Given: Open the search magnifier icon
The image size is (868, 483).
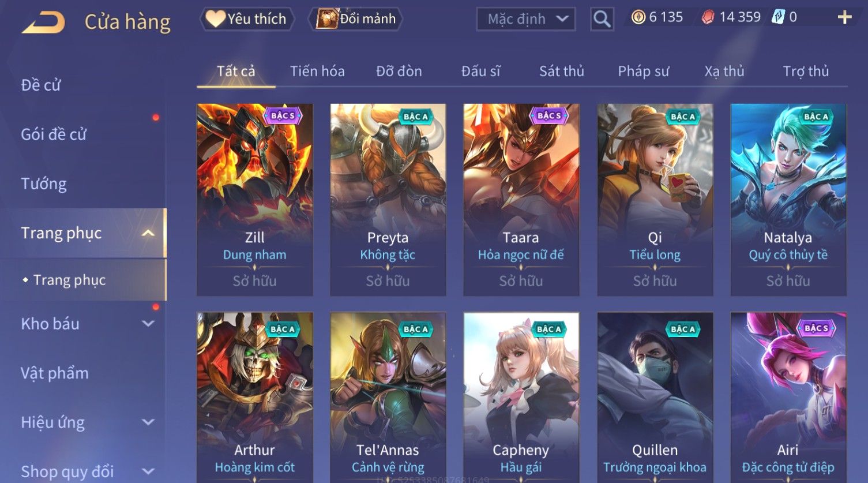Looking at the screenshot, I should [602, 19].
